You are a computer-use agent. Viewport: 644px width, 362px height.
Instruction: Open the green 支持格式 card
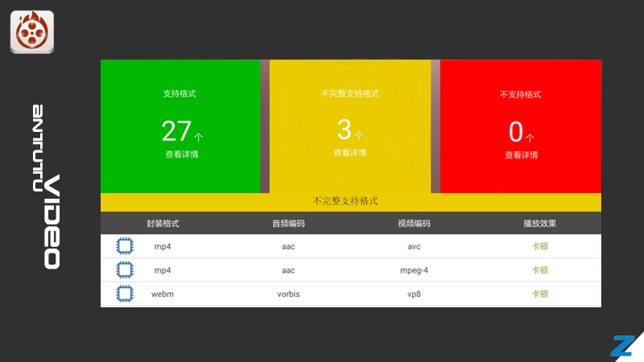click(180, 126)
